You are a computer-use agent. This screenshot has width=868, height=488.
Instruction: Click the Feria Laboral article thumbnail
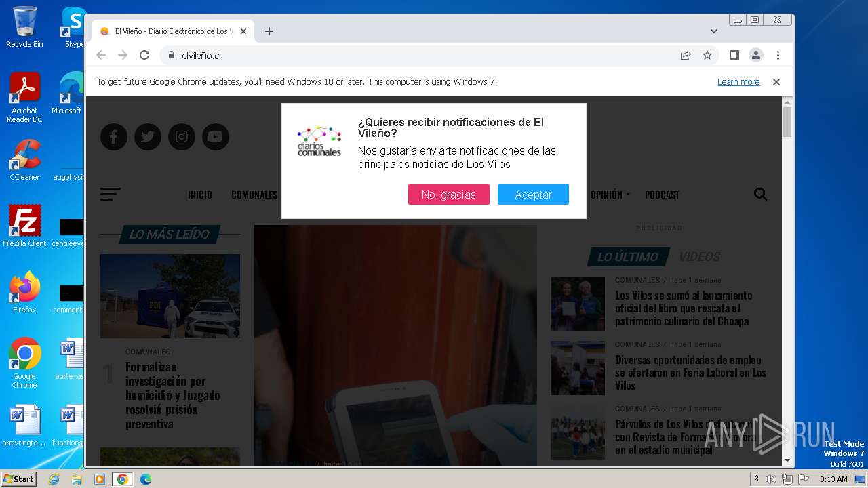578,368
